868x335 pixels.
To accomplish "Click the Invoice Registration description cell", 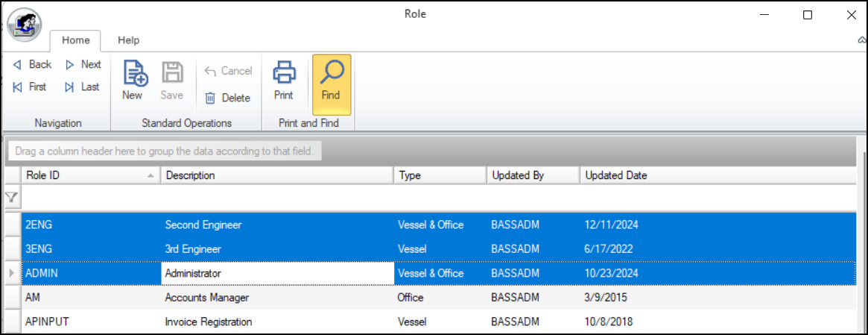I will [x=276, y=322].
